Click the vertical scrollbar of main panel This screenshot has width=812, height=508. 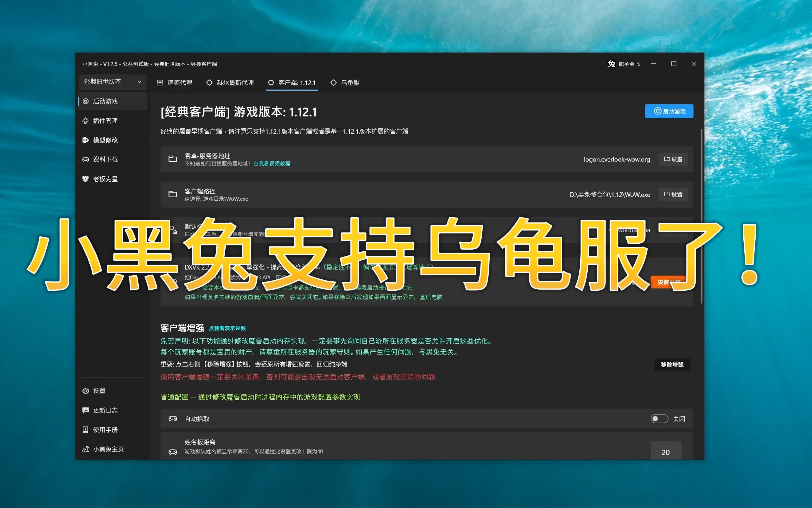(x=702, y=216)
